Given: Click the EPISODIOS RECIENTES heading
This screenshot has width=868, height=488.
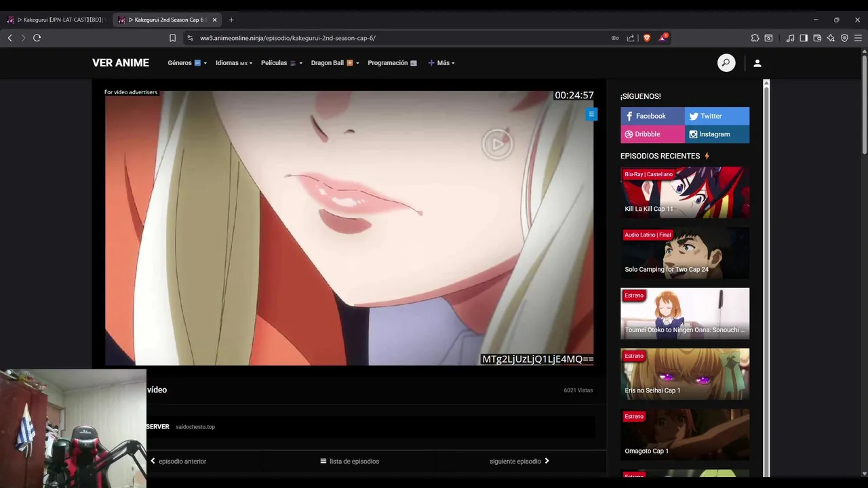Looking at the screenshot, I should point(660,156).
